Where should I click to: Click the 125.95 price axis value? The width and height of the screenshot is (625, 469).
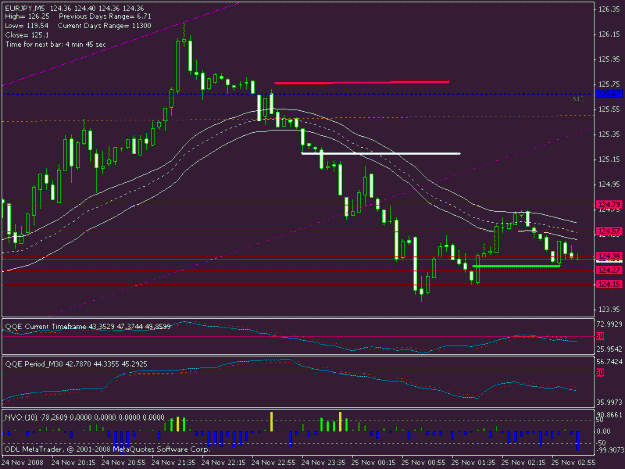[x=609, y=59]
